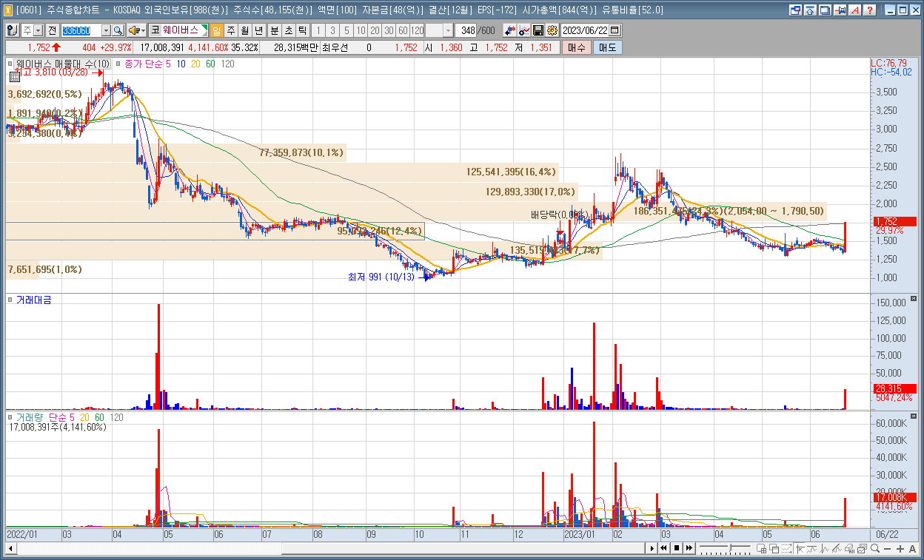Click the 'A' auto-scale icon at bottom right
Screen dimensions: 924x560
coord(912,548)
